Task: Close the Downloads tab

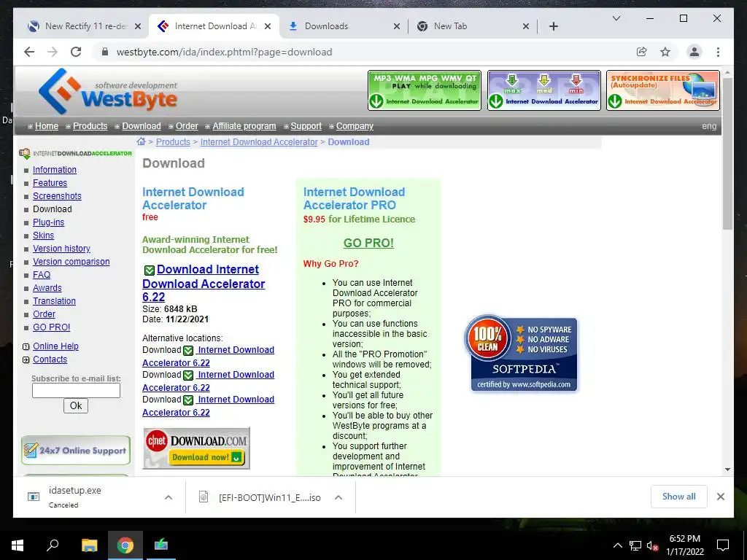Action: coord(396,26)
